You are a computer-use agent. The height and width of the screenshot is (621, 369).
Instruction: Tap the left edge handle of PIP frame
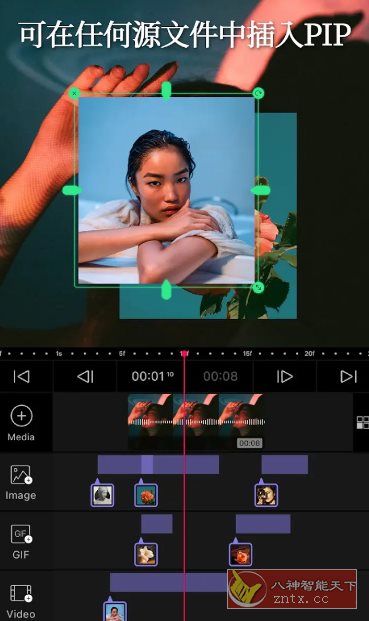[72, 190]
